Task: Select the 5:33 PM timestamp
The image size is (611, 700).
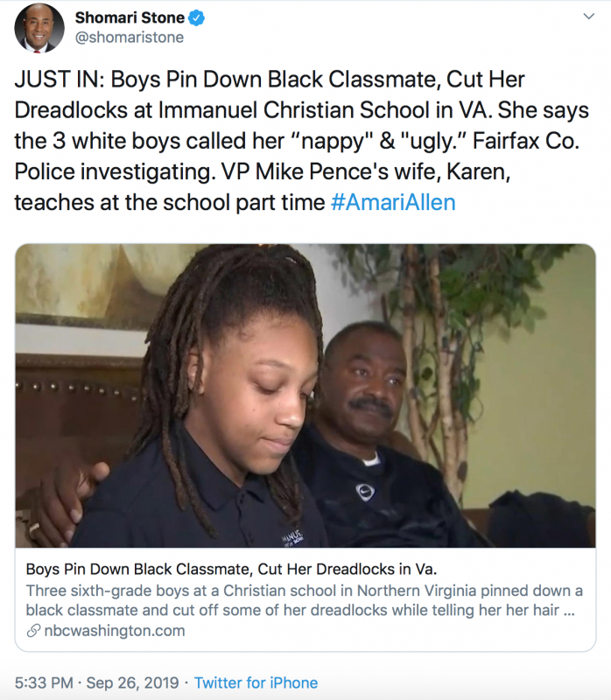Action: pyautogui.click(x=44, y=682)
